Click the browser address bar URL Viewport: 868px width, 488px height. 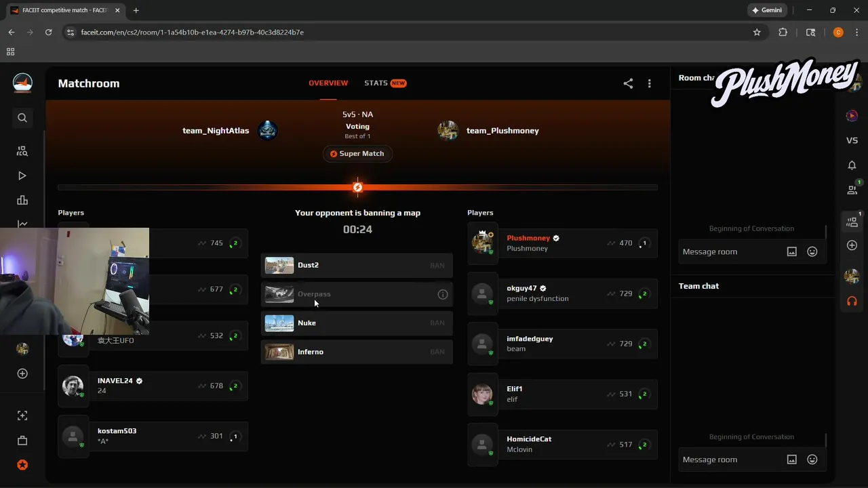[192, 32]
